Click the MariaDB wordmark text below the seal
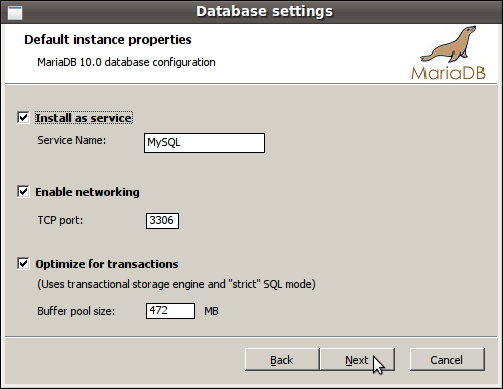Image resolution: width=503 pixels, height=389 pixels. pyautogui.click(x=448, y=73)
